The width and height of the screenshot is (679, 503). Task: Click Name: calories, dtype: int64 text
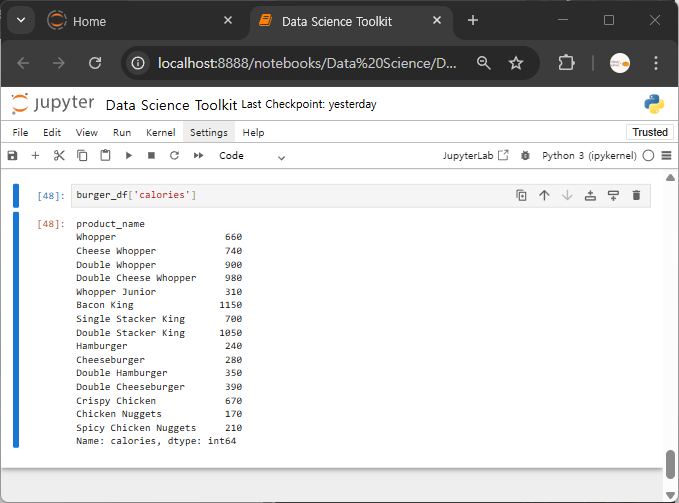tap(156, 441)
